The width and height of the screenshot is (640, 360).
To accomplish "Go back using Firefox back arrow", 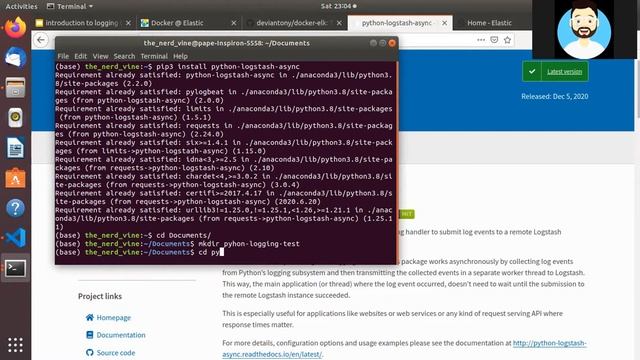I will pyautogui.click(x=41, y=40).
